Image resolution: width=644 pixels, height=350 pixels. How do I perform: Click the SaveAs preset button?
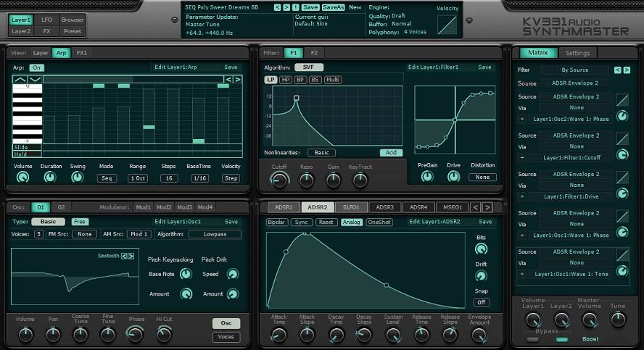click(333, 7)
